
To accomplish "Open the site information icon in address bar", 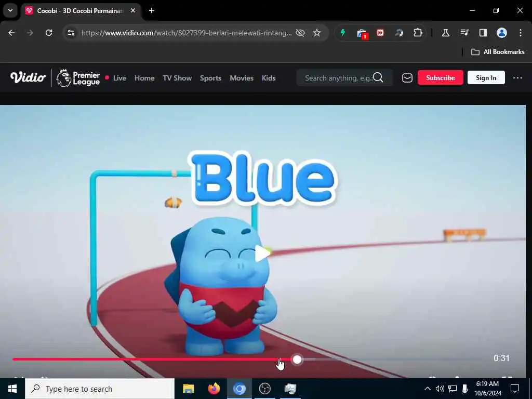I will click(x=71, y=33).
